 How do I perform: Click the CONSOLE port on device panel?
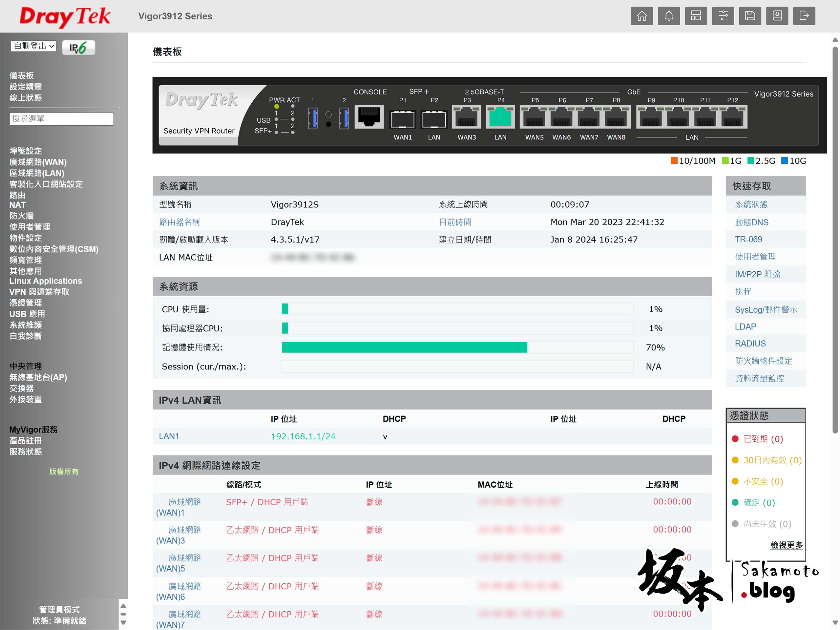pyautogui.click(x=369, y=116)
